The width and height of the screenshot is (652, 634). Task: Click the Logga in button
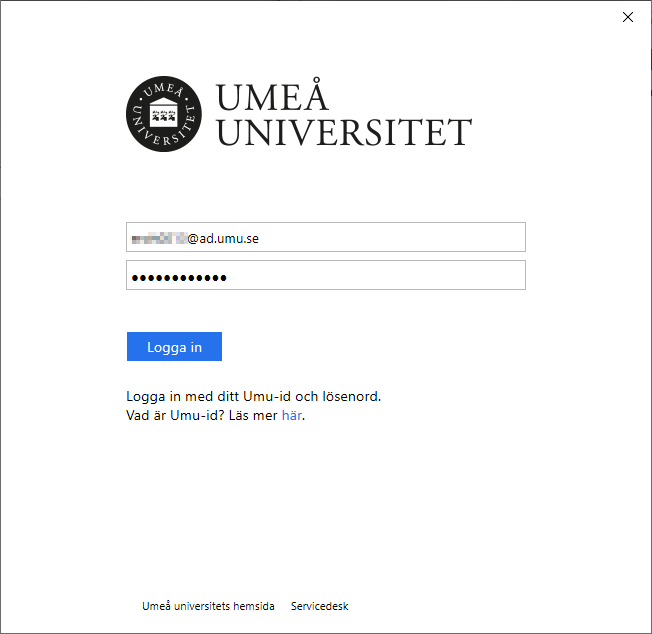tap(174, 346)
